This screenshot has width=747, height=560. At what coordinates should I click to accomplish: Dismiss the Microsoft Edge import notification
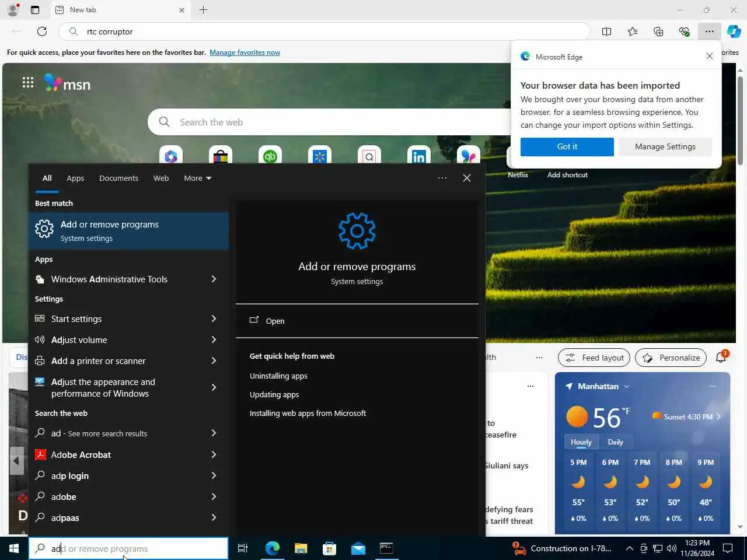(709, 57)
